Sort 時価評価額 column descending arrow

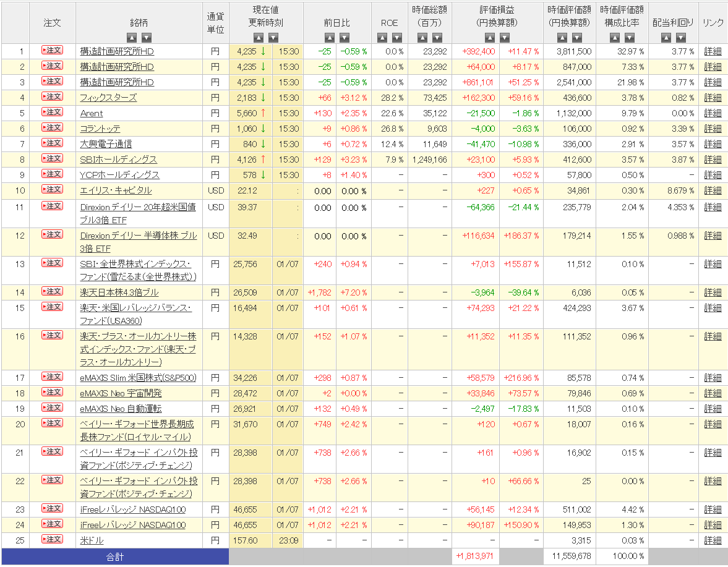tap(577, 38)
